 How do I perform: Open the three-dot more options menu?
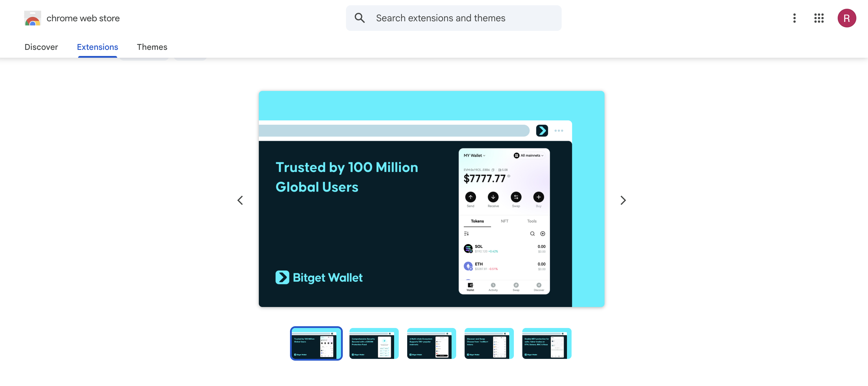[x=794, y=18]
